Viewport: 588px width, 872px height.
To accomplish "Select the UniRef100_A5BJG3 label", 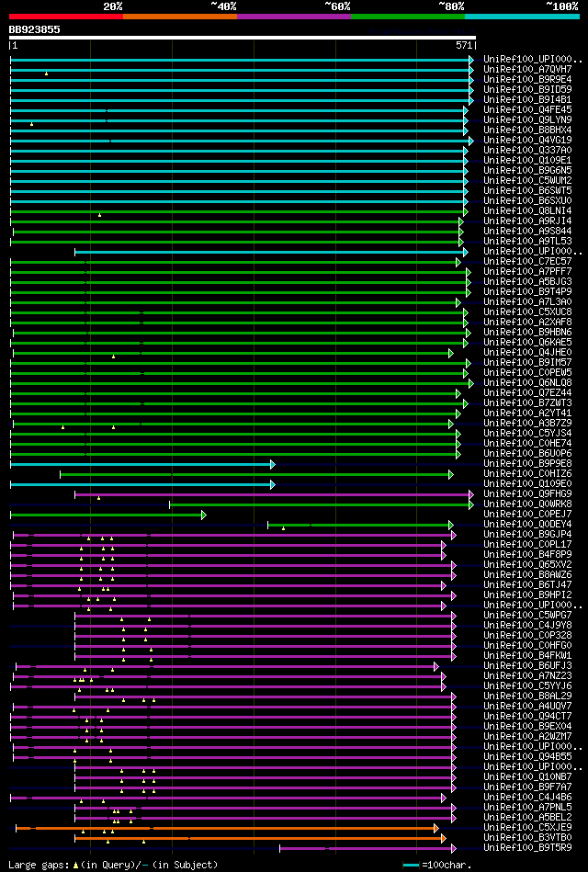I will point(528,281).
